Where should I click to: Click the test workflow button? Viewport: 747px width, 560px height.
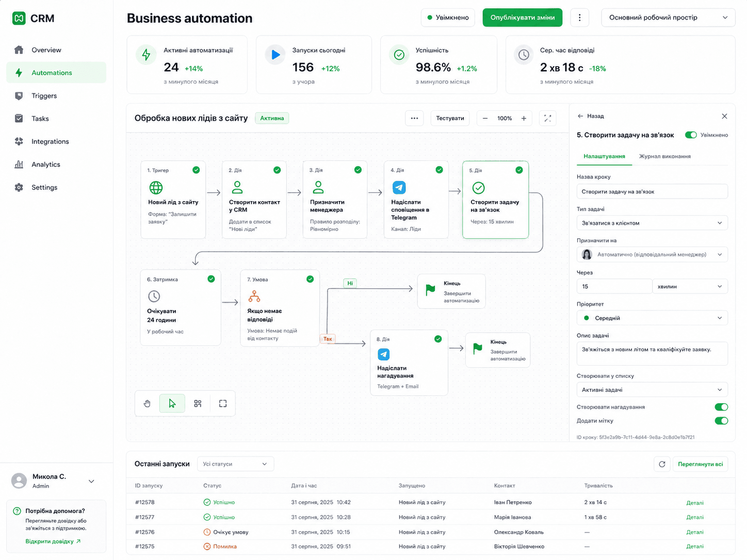pyautogui.click(x=450, y=118)
